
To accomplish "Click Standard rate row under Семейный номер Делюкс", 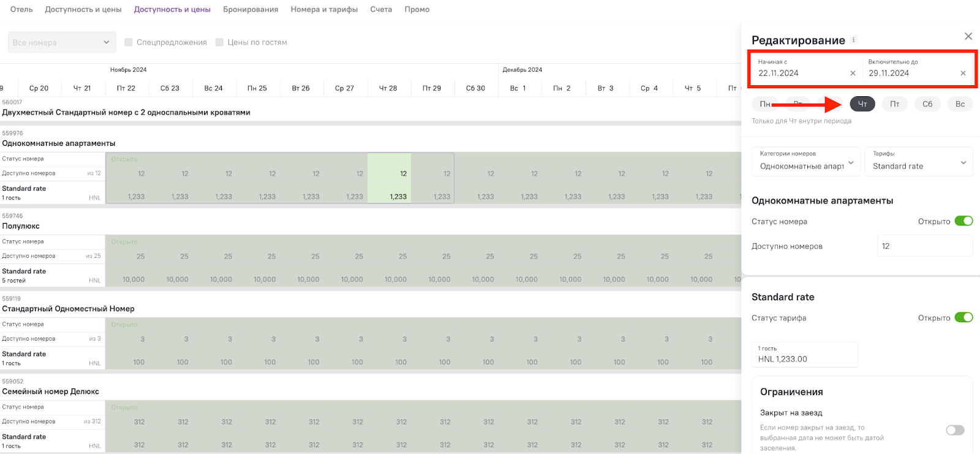I will coord(52,441).
